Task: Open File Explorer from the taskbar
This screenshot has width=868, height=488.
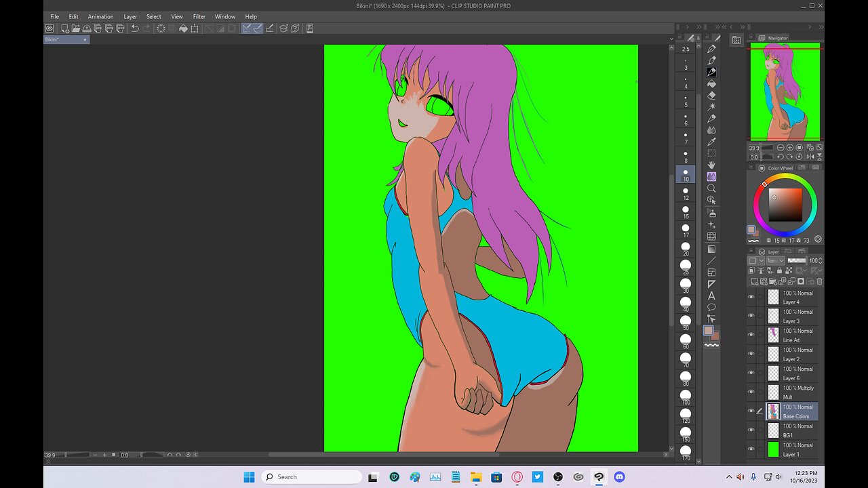Action: [476, 477]
